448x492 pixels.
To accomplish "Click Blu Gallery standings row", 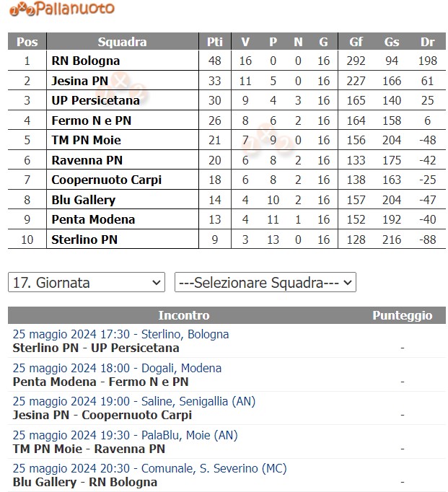I will pos(83,200).
